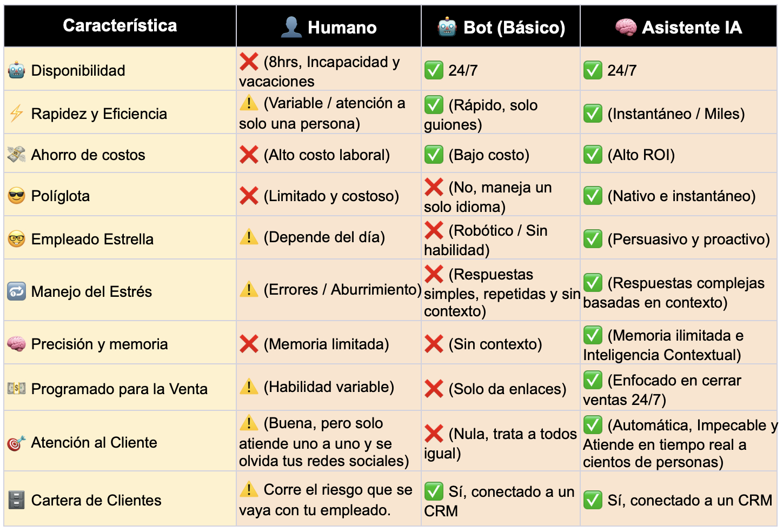Select the Humano column header
This screenshot has width=783, height=532.
329,27
